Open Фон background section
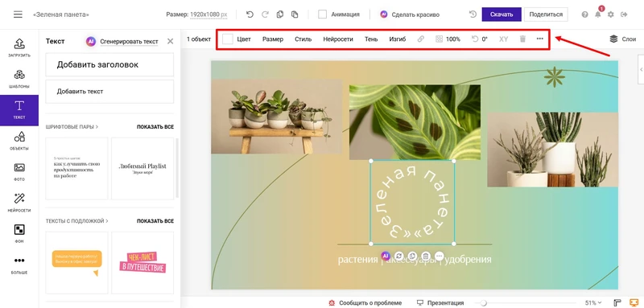The width and height of the screenshot is (644, 308). [19, 234]
